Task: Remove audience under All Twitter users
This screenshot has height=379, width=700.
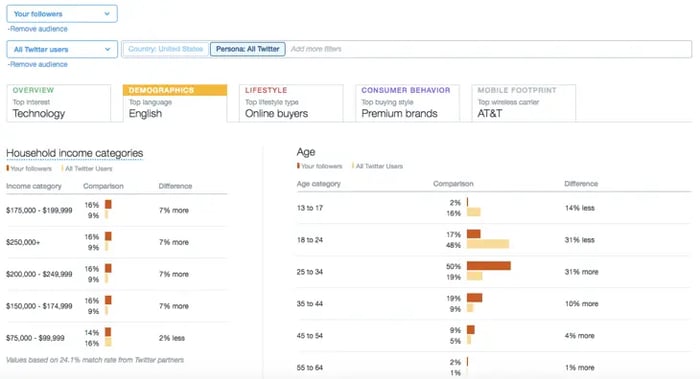Action: [x=38, y=64]
